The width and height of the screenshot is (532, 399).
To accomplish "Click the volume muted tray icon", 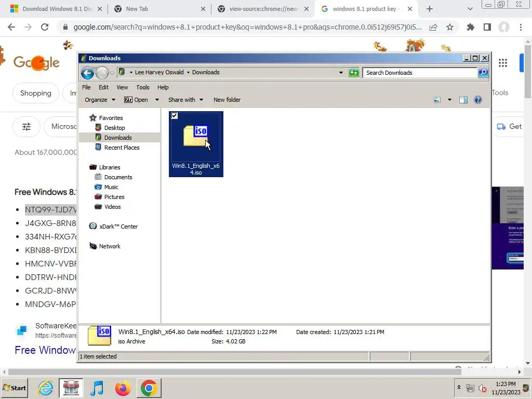I will [x=482, y=388].
